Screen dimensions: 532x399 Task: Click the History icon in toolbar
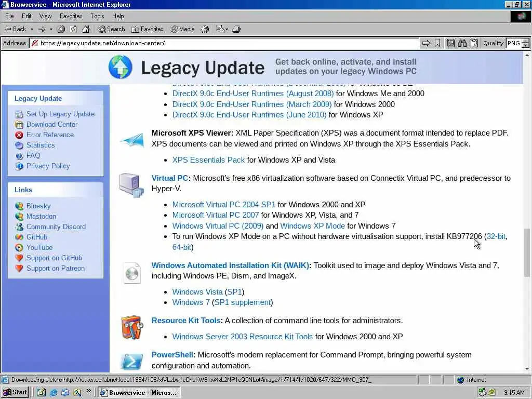(x=205, y=29)
